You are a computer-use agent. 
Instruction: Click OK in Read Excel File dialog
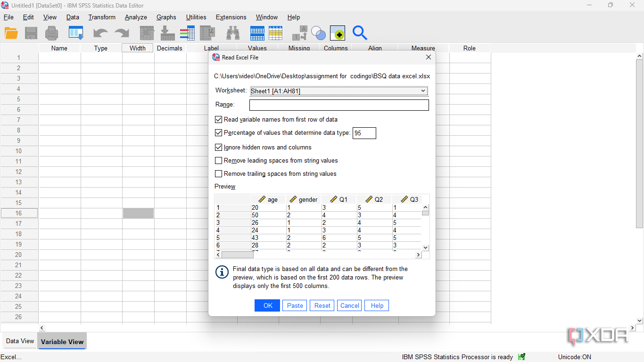pyautogui.click(x=268, y=305)
